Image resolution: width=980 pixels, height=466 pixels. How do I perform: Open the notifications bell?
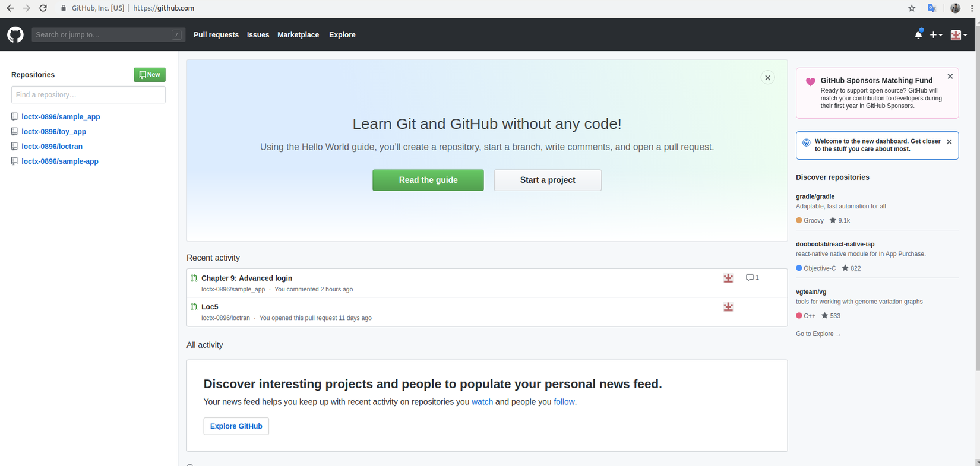click(x=918, y=34)
